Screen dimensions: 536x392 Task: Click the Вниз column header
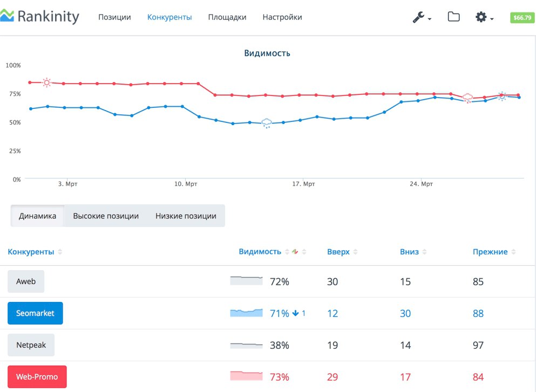(409, 252)
